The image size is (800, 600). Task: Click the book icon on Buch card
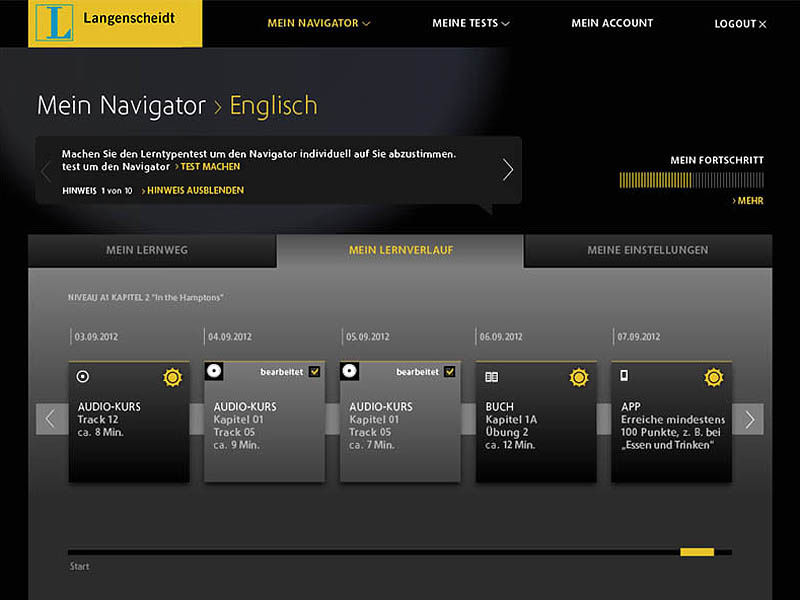(x=492, y=377)
